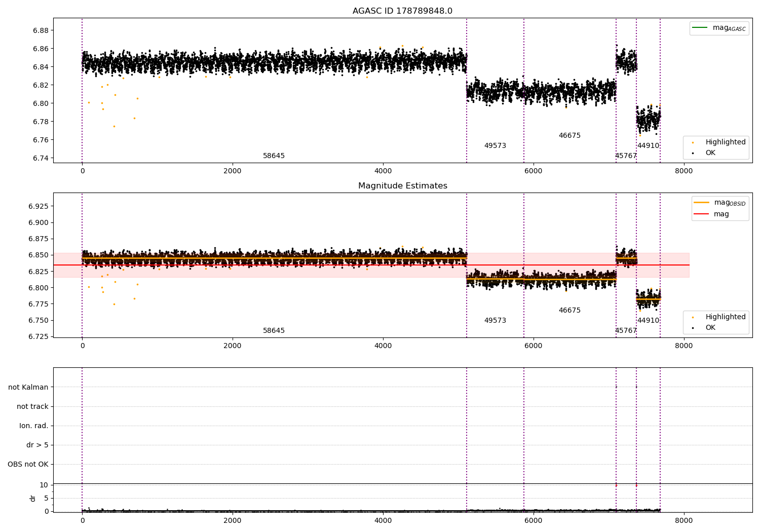Select the mag OBSID legend entry in middle plot
760x532 pixels.
(x=719, y=203)
